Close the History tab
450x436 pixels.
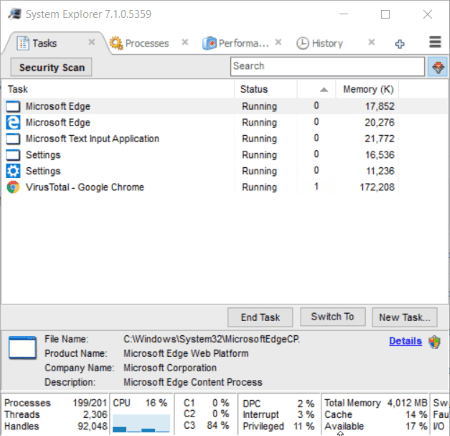(372, 42)
